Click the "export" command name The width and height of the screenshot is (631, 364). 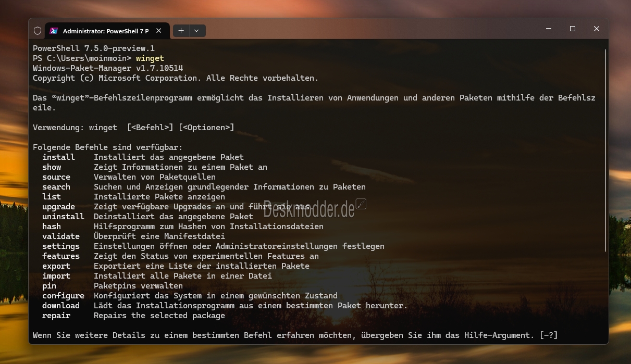56,266
